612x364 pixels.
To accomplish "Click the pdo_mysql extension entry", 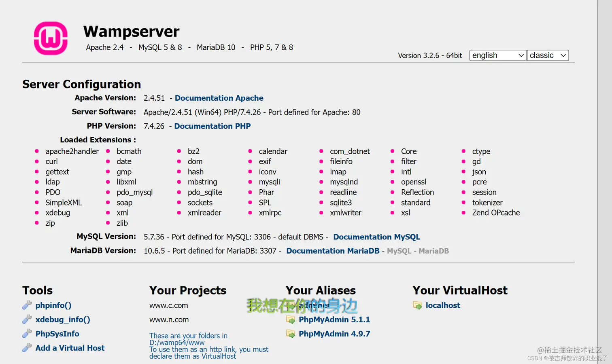I will [135, 193].
